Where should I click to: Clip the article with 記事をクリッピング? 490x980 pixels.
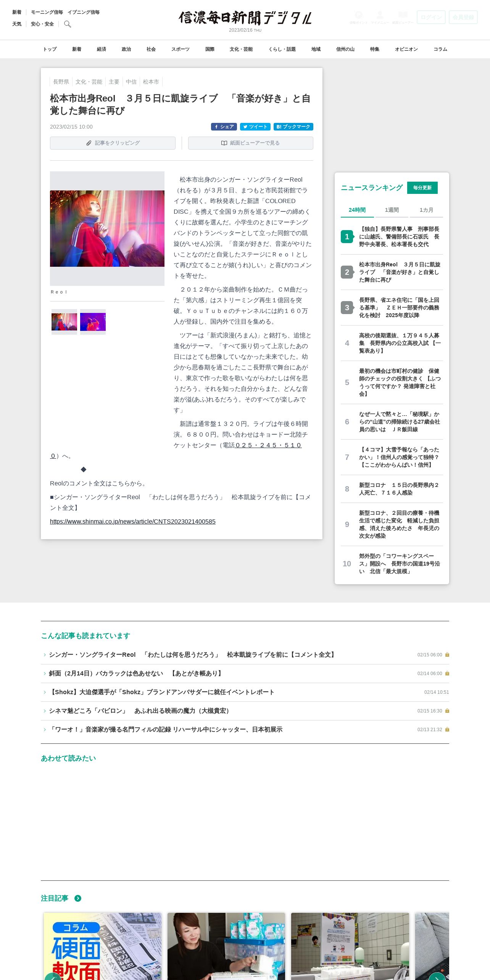pyautogui.click(x=113, y=143)
